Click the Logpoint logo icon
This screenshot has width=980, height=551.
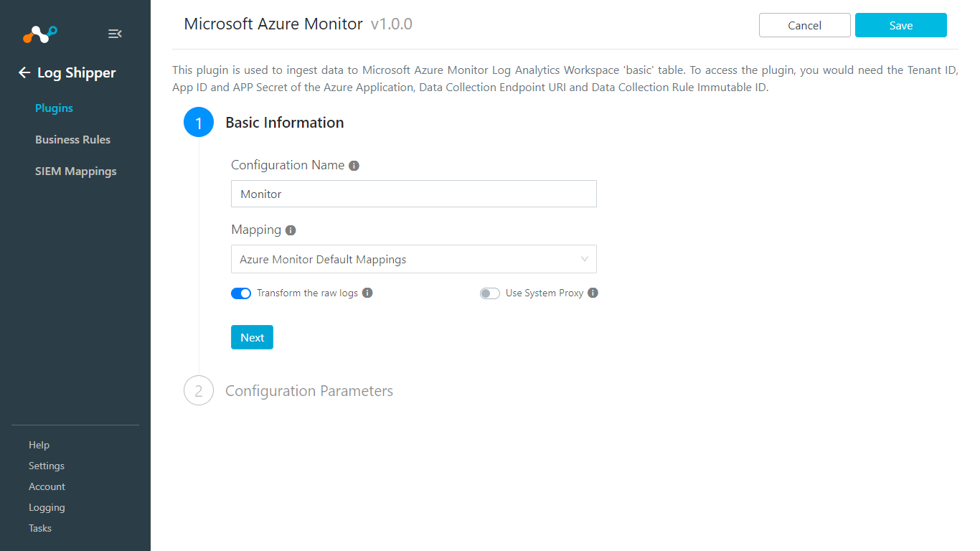click(39, 34)
